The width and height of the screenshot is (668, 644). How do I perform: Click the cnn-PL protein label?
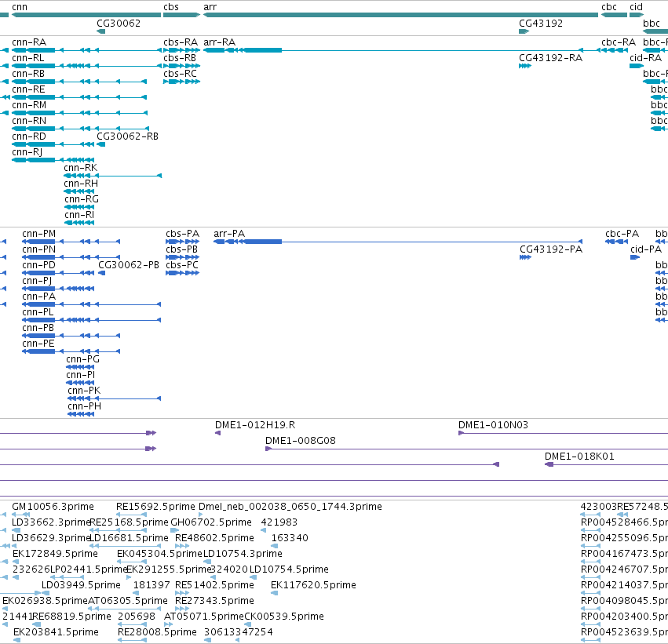pos(38,312)
